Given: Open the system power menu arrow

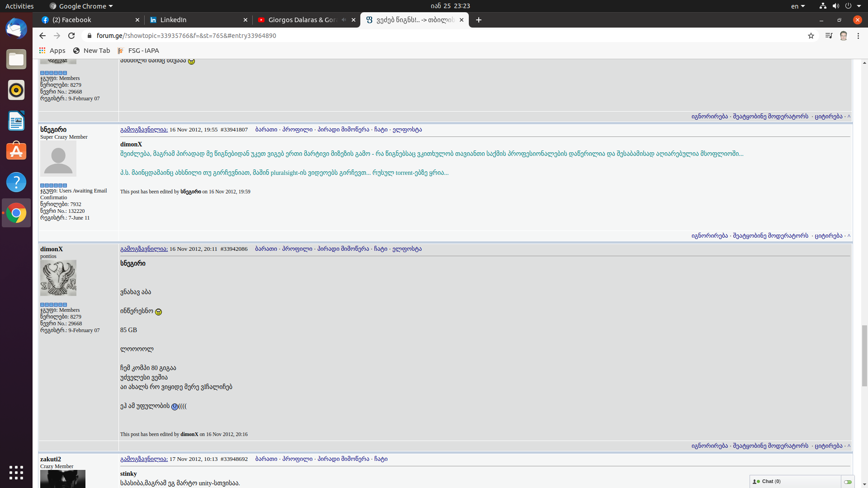Looking at the screenshot, I should (x=859, y=6).
